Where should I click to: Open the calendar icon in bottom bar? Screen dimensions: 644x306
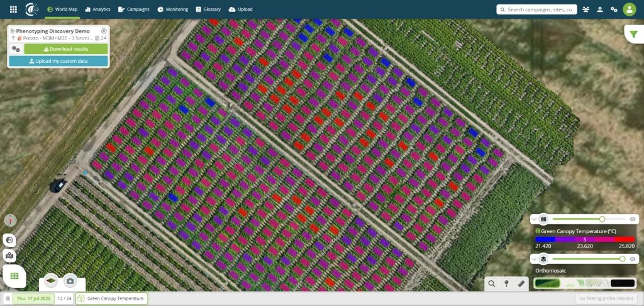[8, 298]
